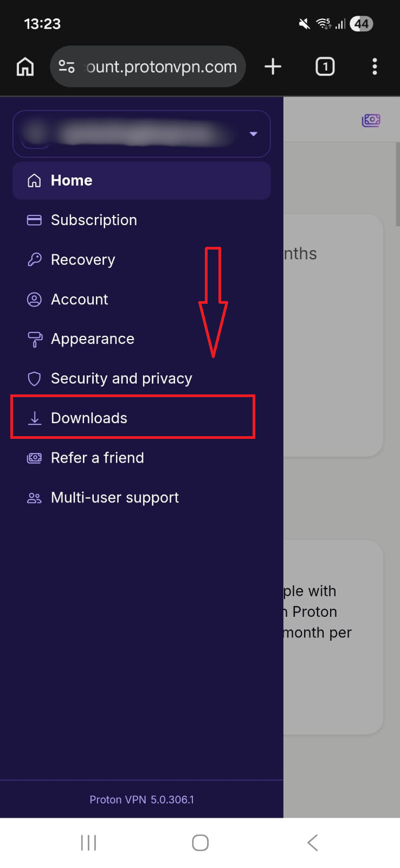400x868 pixels.
Task: Select Home in the navigation menu
Action: 72,180
